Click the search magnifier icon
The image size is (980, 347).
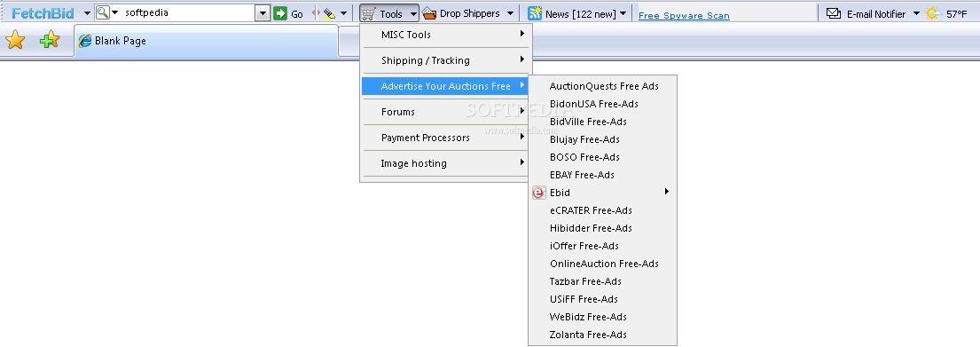[x=103, y=12]
